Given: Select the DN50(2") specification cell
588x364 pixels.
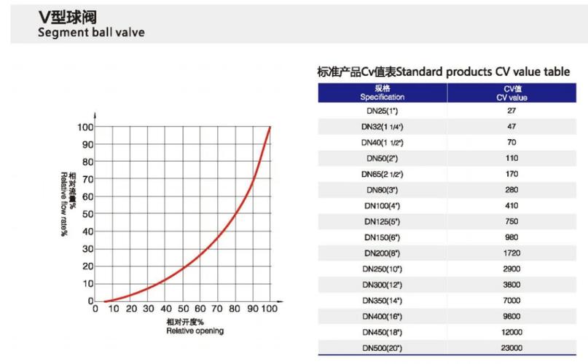Looking at the screenshot, I should (x=383, y=158).
